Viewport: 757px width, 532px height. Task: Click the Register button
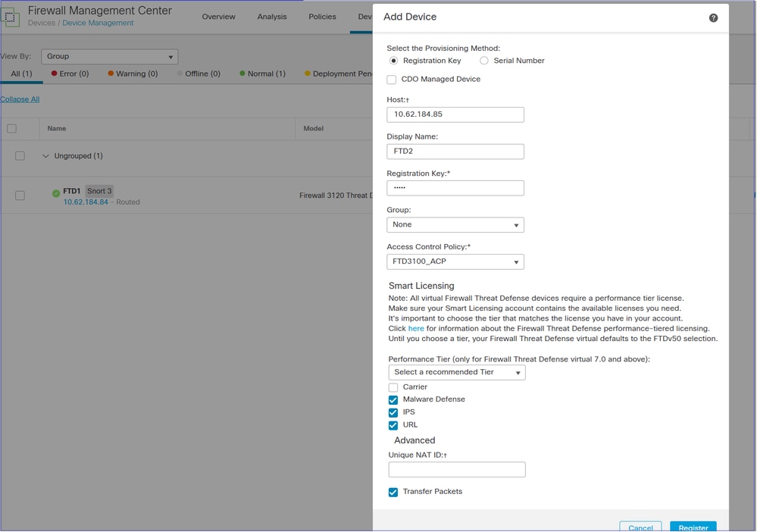point(693,527)
